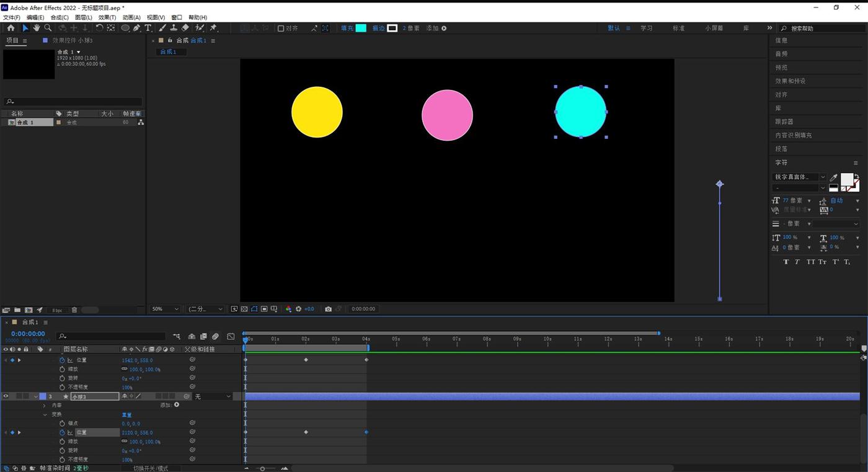Open the 合成(C) menu
The height and width of the screenshot is (472, 868).
click(60, 17)
